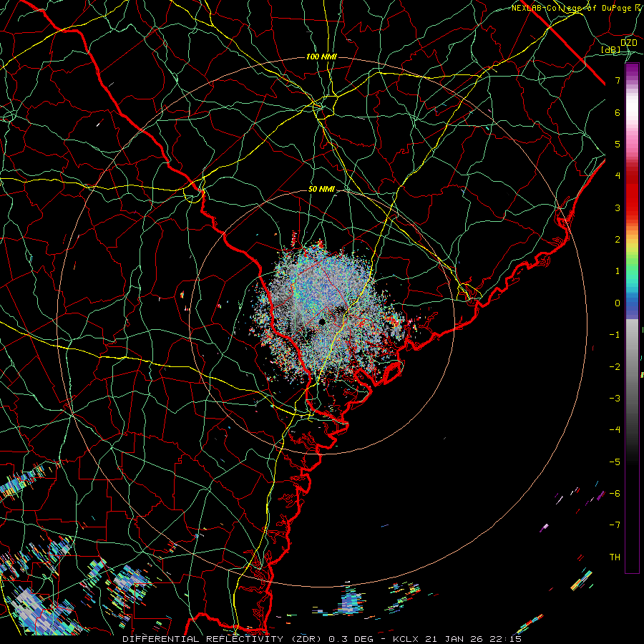Click the 50 NMI range ring label
The height and width of the screenshot is (644, 644).
coord(321,190)
